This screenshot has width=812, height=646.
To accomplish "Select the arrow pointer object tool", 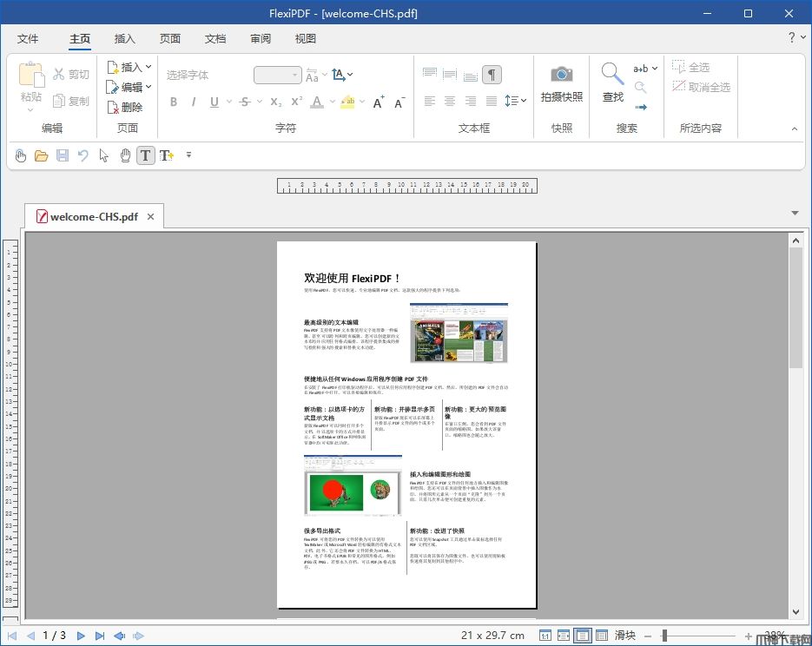I will (104, 155).
